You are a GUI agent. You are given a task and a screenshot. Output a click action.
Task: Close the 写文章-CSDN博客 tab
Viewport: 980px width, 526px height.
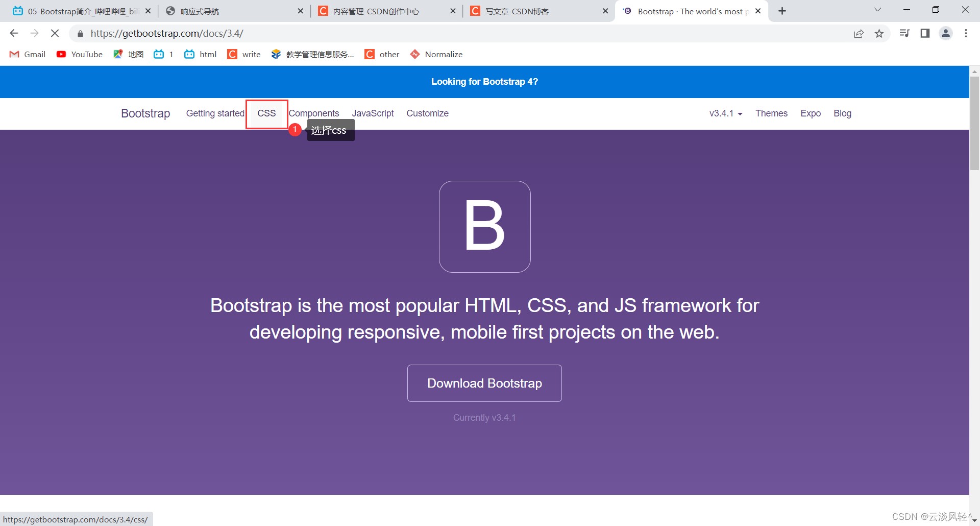click(x=605, y=11)
